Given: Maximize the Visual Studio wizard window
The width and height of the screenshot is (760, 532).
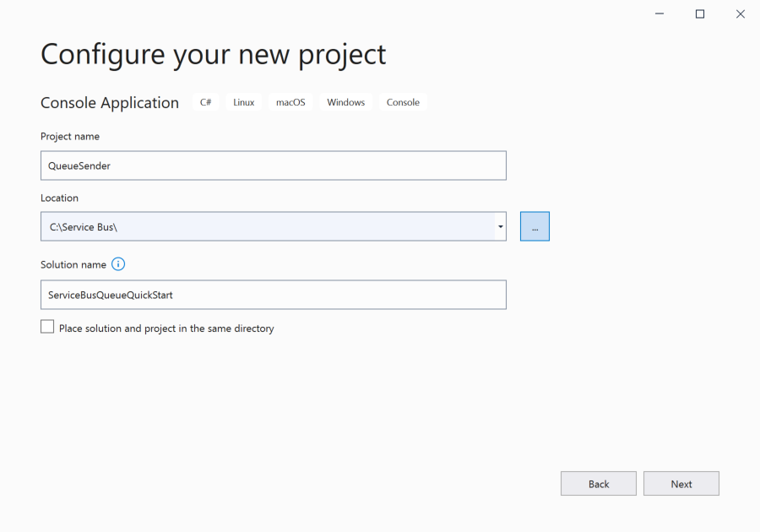Looking at the screenshot, I should click(699, 14).
